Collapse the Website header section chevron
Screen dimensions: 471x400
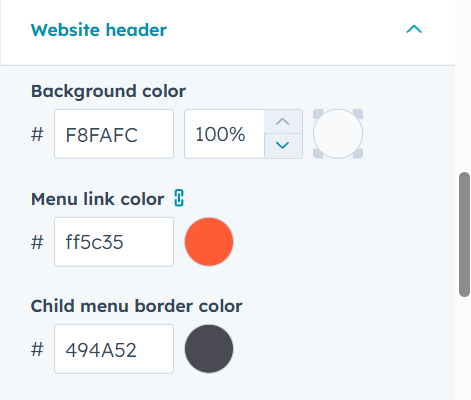(414, 29)
